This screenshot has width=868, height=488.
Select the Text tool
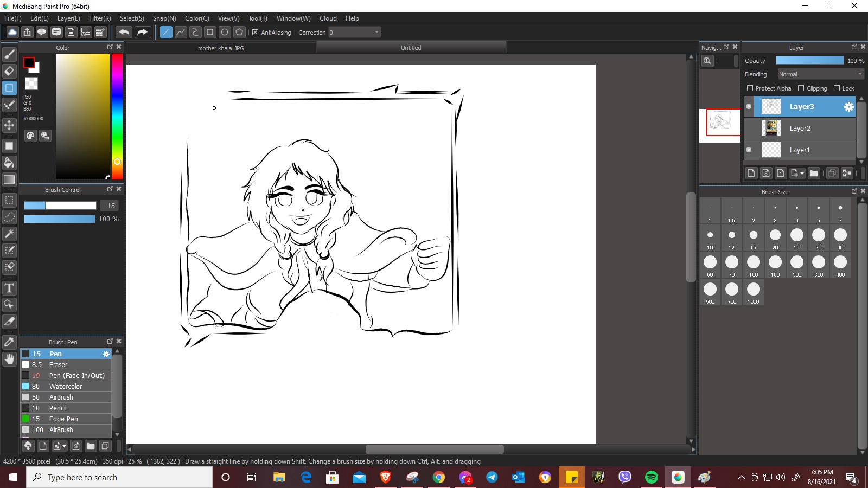pos(9,288)
